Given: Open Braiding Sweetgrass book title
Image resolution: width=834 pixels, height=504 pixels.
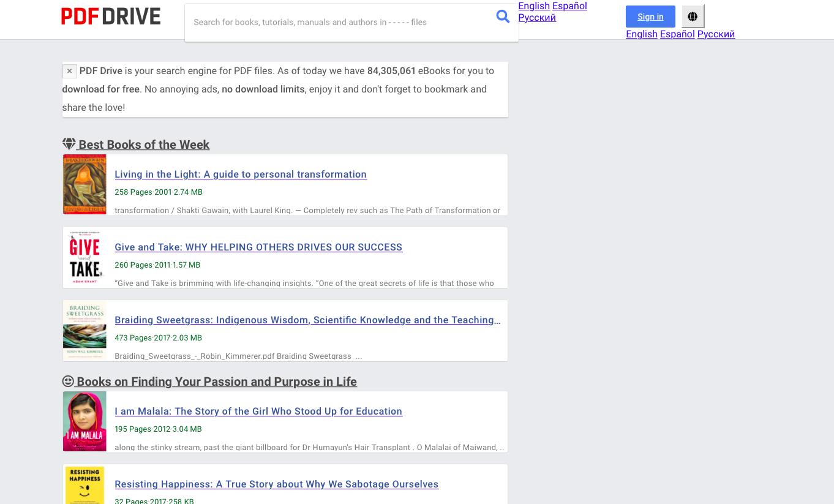Looking at the screenshot, I should coord(307,320).
